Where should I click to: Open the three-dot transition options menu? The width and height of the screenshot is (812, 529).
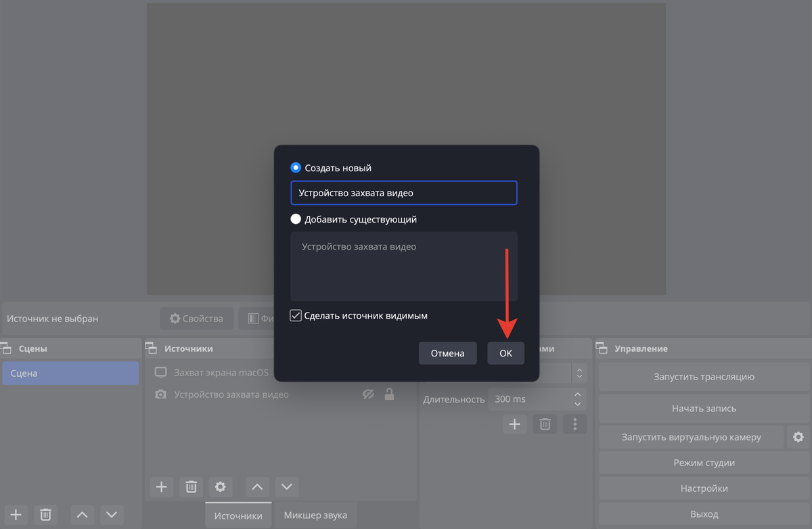coord(575,424)
